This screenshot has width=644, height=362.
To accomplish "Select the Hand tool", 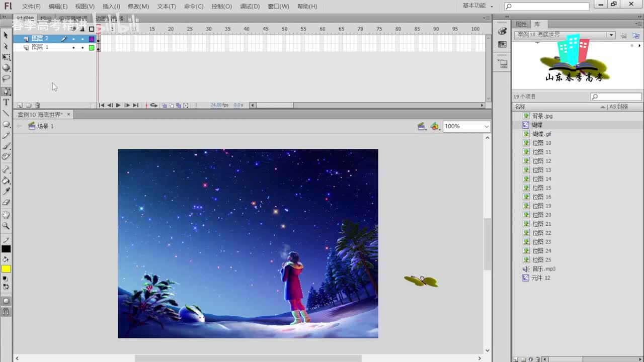I will pos(6,215).
